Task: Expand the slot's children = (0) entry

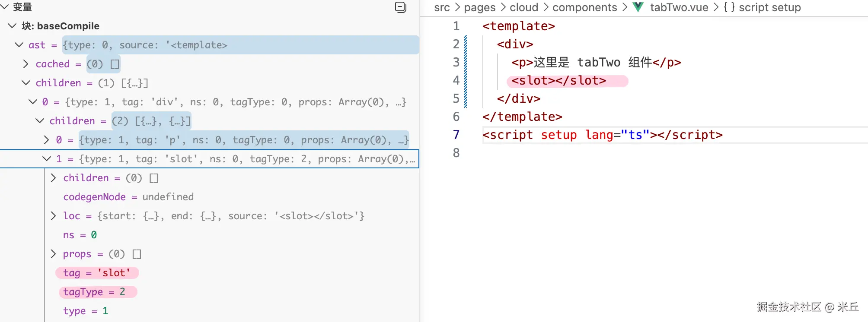Action: pos(54,178)
